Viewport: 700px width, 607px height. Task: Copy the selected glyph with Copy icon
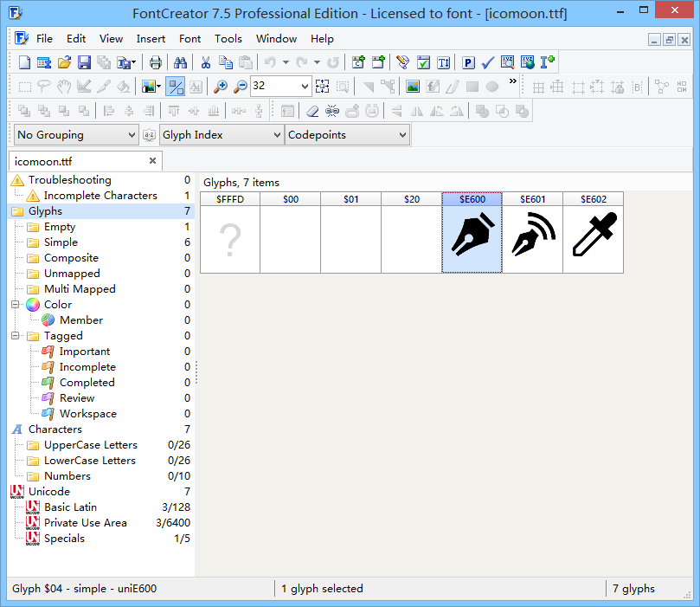point(226,62)
